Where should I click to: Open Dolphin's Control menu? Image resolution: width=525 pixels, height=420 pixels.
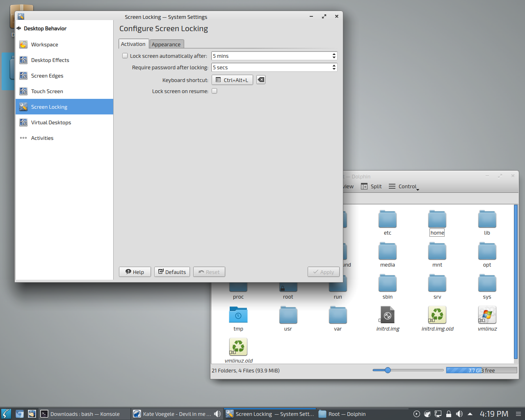pyautogui.click(x=404, y=186)
